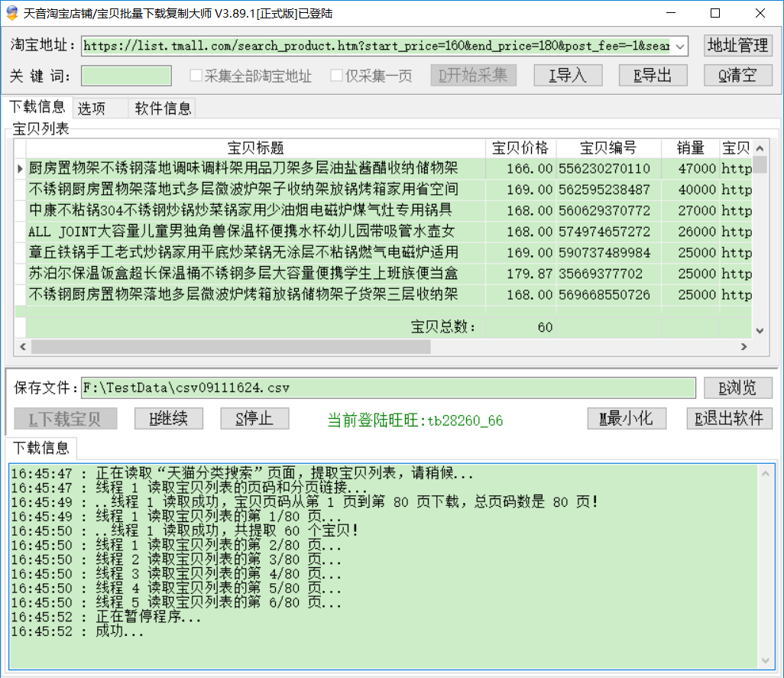
Task: Sort by 宝贝价格 column header
Action: click(520, 148)
